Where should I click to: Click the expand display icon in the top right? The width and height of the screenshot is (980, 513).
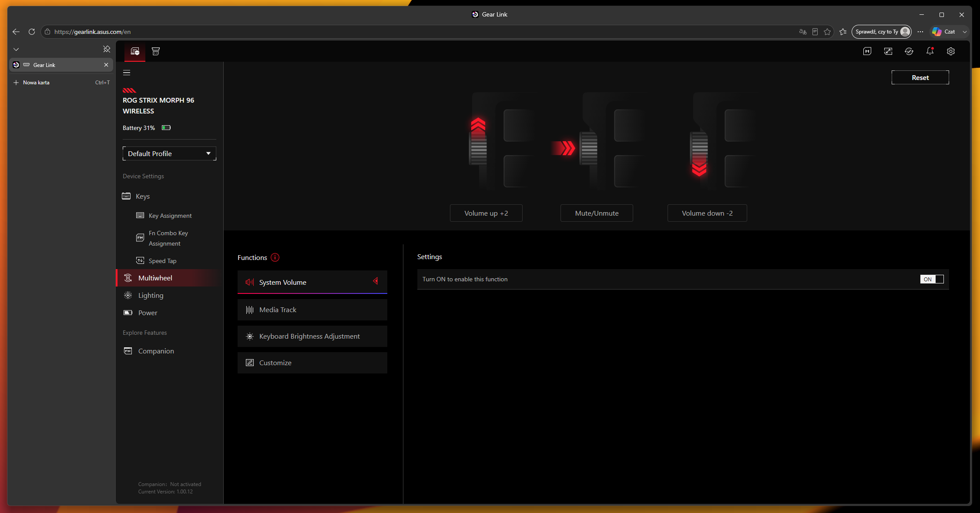coord(888,51)
